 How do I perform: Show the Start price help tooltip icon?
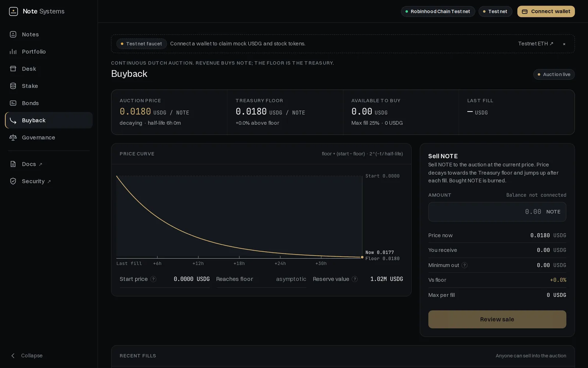click(153, 279)
